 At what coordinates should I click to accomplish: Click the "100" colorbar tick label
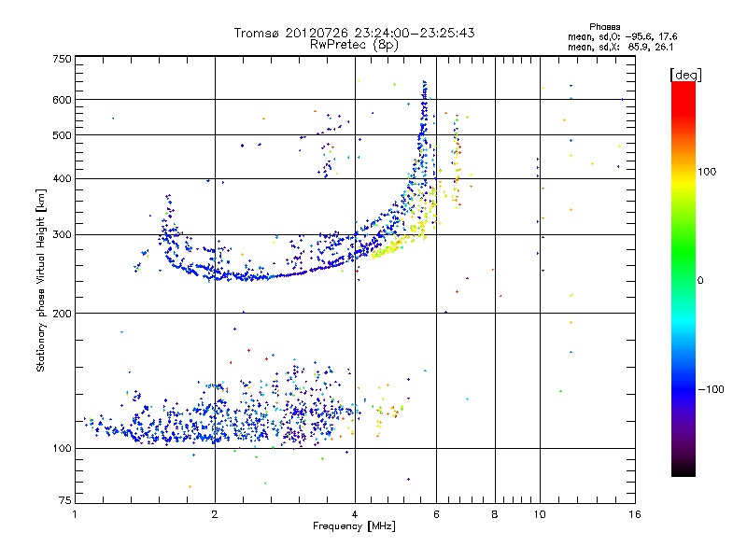pyautogui.click(x=707, y=172)
